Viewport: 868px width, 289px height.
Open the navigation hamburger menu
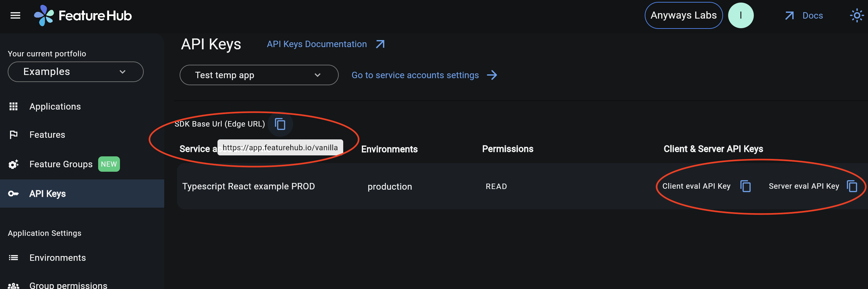point(15,15)
